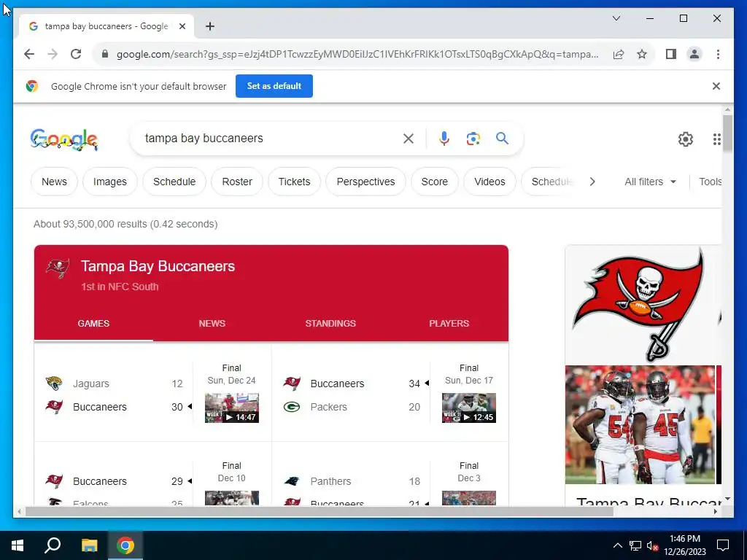
Task: Bookmark this page with the star icon
Action: coord(642,54)
